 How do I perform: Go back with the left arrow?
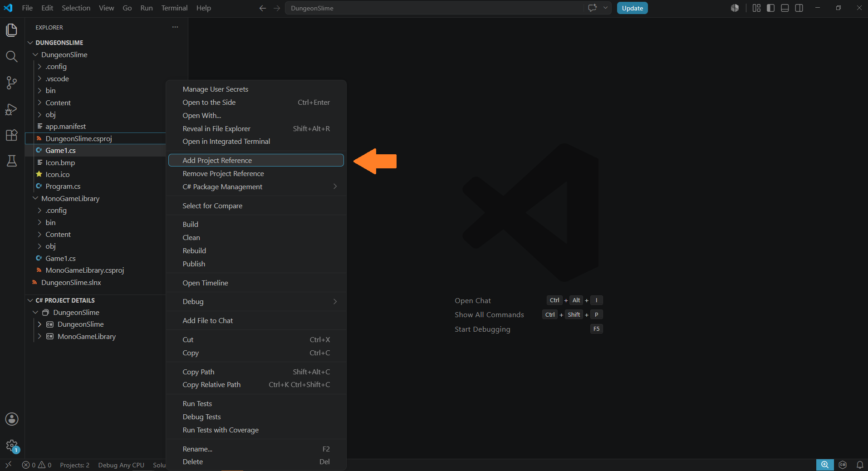coord(262,8)
